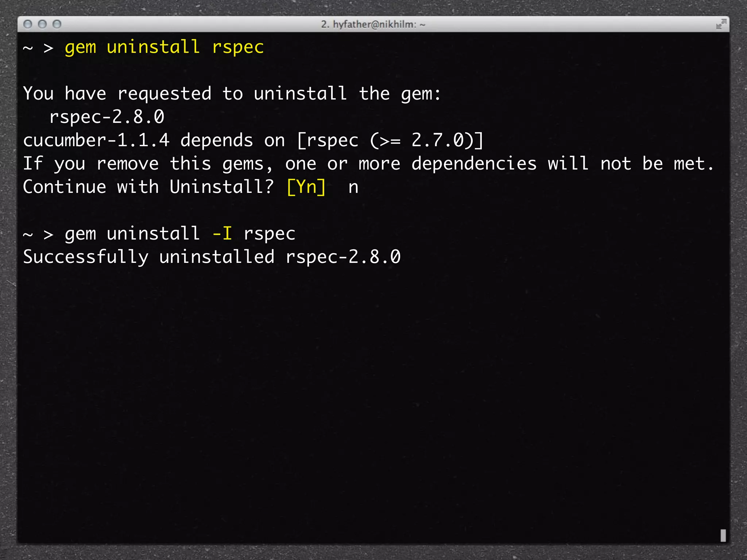Click the terminal cursor block at bottom right
This screenshot has height=560, width=747.
point(723,535)
